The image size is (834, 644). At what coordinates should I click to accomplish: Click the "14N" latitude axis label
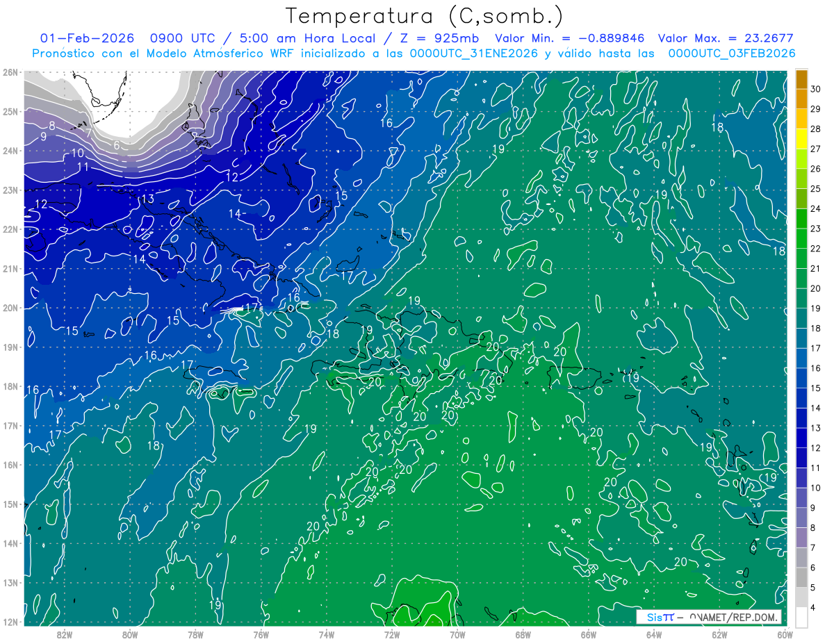[x=10, y=543]
